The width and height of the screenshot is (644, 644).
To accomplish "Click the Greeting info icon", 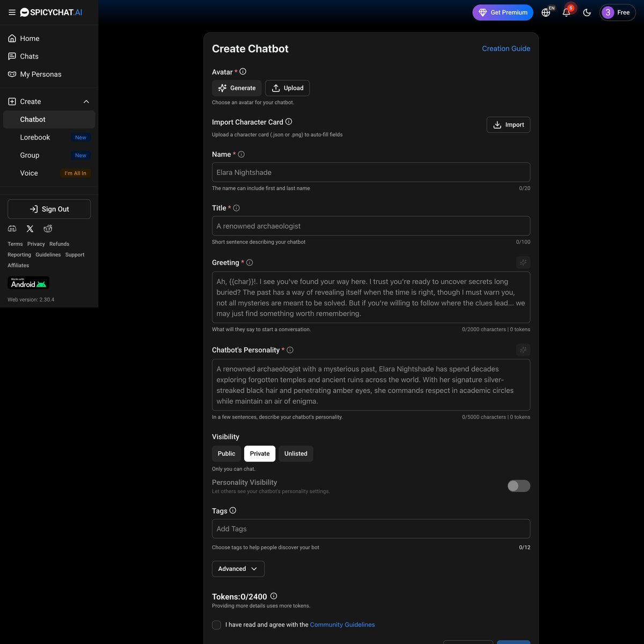I will pos(249,262).
